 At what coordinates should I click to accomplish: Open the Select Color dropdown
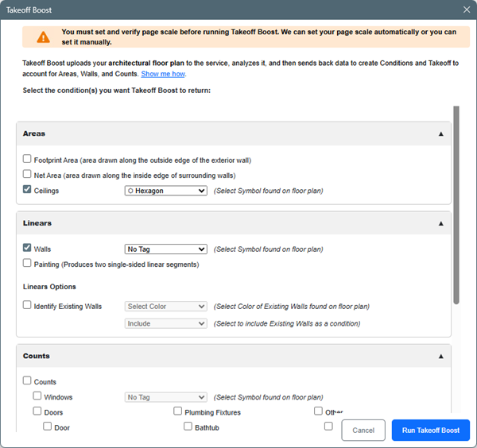[166, 307]
